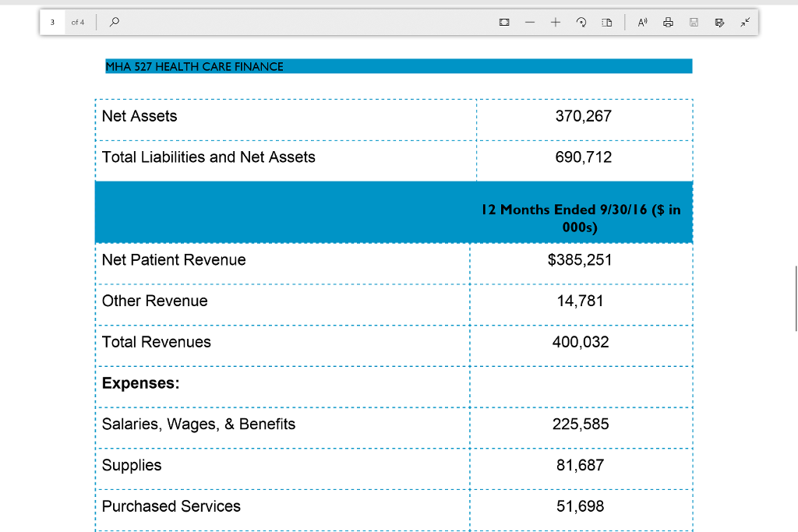This screenshot has width=798, height=532.
Task: Click the Supplies expense value 81,687
Action: (x=580, y=465)
